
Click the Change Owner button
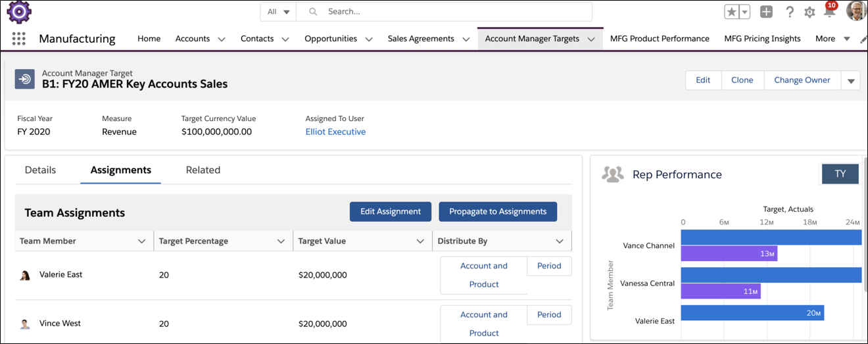click(802, 80)
